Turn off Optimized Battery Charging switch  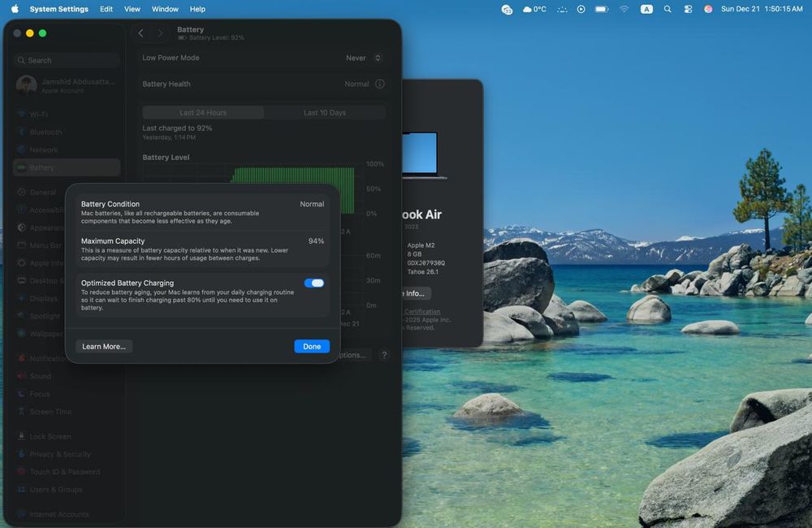pos(314,283)
